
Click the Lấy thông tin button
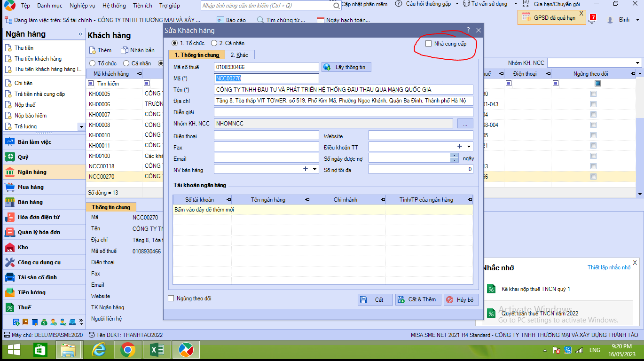coord(346,67)
